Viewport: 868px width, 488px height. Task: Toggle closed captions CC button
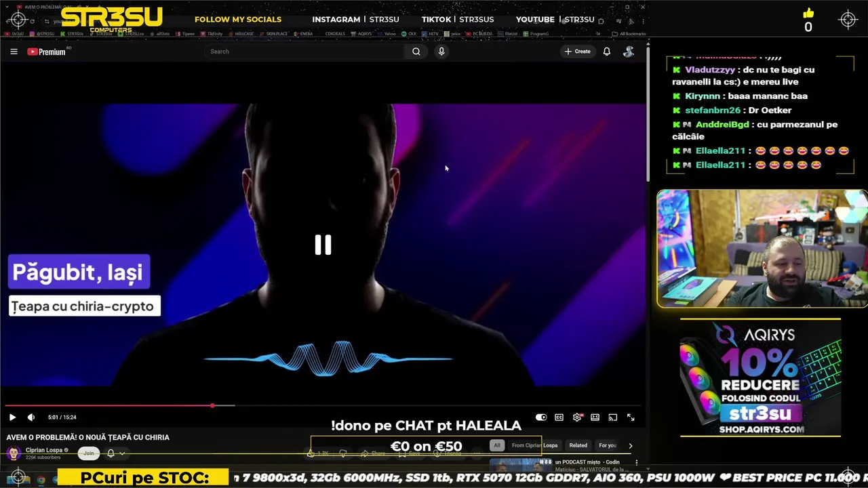559,418
